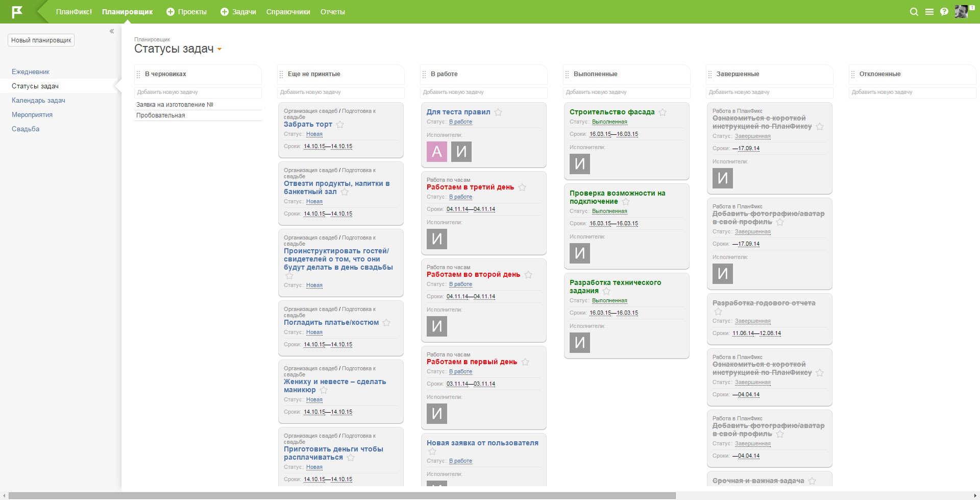The height and width of the screenshot is (500, 980).
Task: Toggle star on Строительство фасада task
Action: [663, 112]
